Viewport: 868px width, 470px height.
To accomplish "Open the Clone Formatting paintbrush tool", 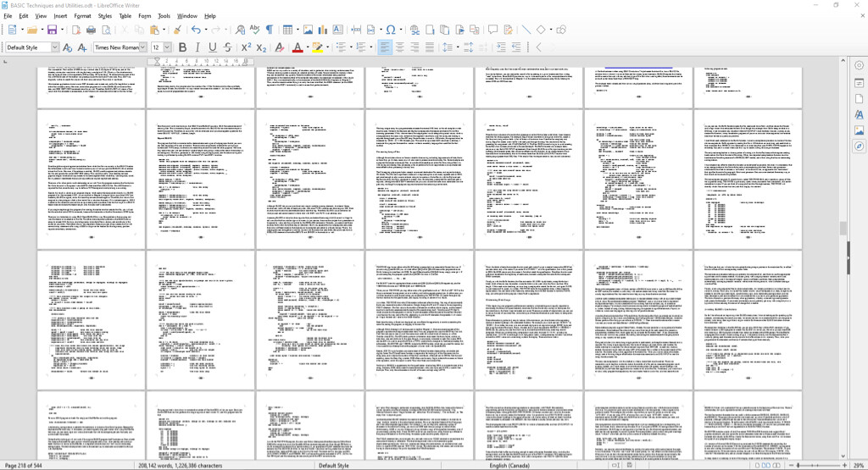I will [x=177, y=30].
